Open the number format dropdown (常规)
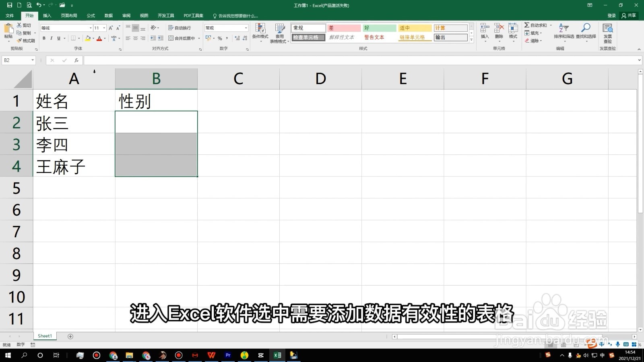 coord(246,28)
